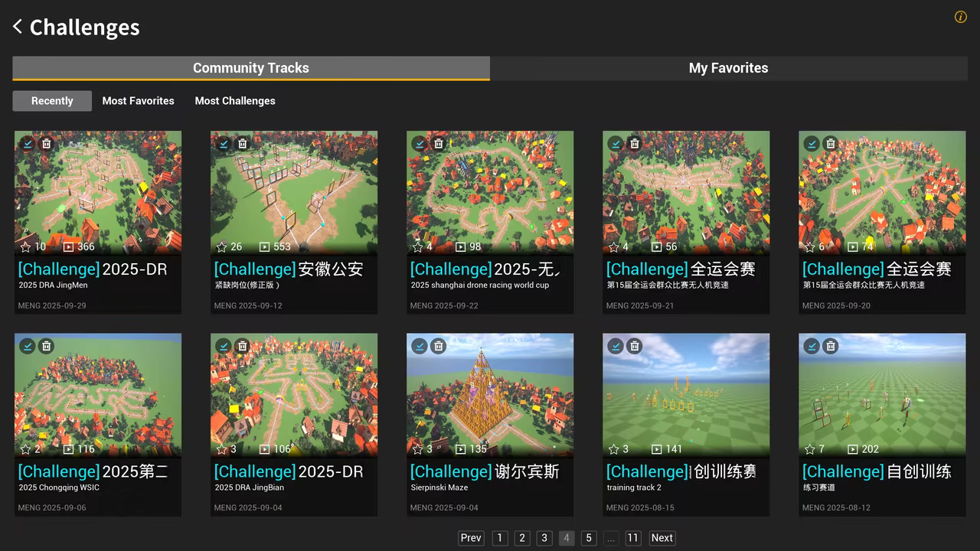Select the Community Tracks tab
The width and height of the screenshot is (980, 551).
click(x=250, y=68)
